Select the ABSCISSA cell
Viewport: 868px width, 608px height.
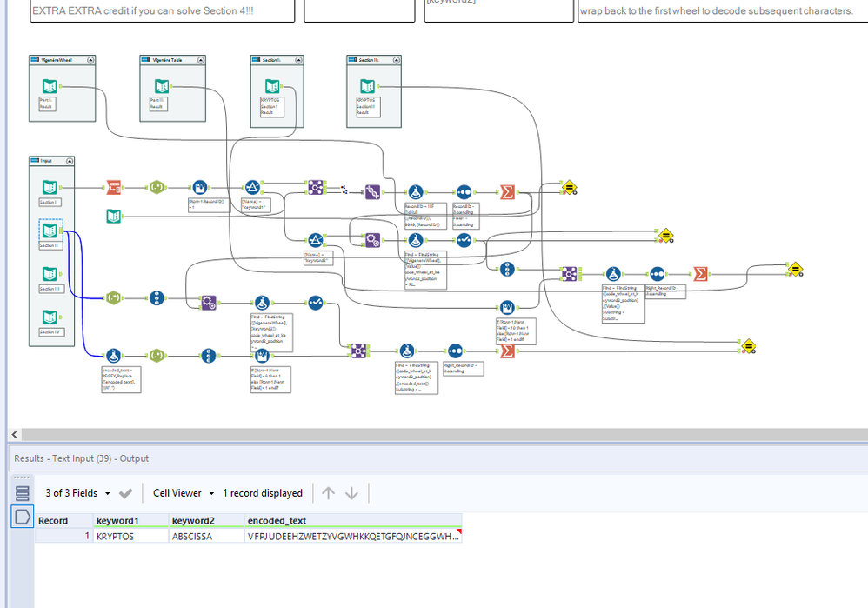[206, 536]
